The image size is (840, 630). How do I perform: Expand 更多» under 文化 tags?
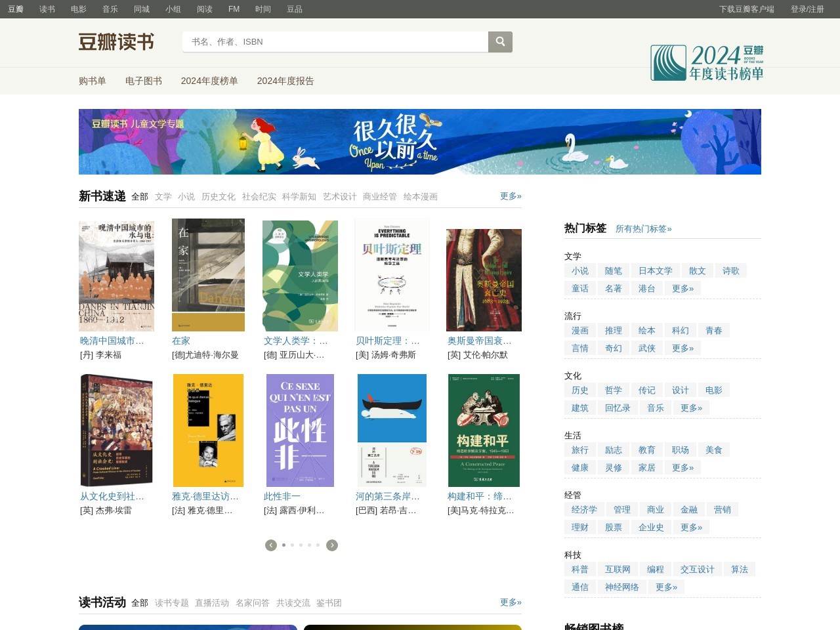pos(692,408)
